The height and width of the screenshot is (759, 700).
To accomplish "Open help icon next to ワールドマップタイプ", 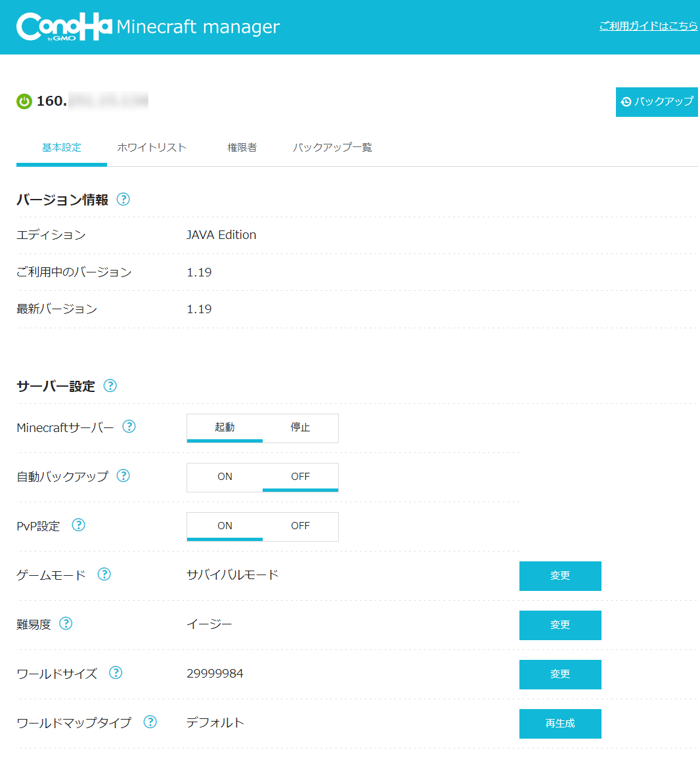I will click(150, 722).
